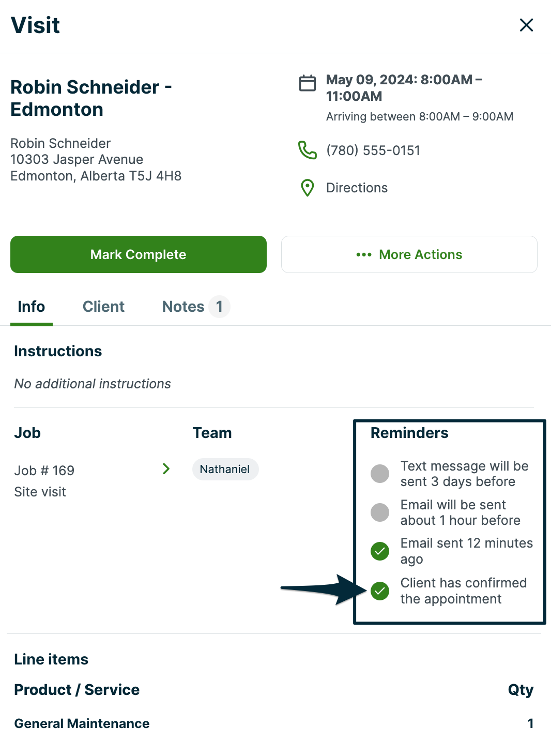Click grey circle for text message reminder

click(x=380, y=473)
